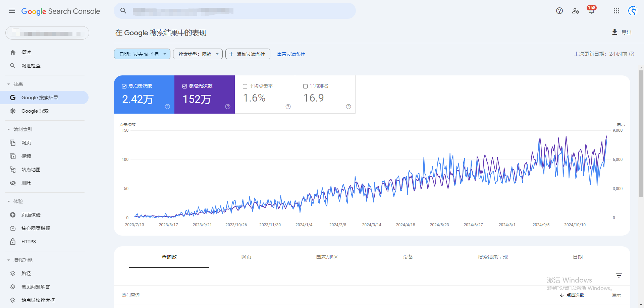Click the page vertical scrollbar thumb
The width and height of the screenshot is (644, 308).
point(641,134)
